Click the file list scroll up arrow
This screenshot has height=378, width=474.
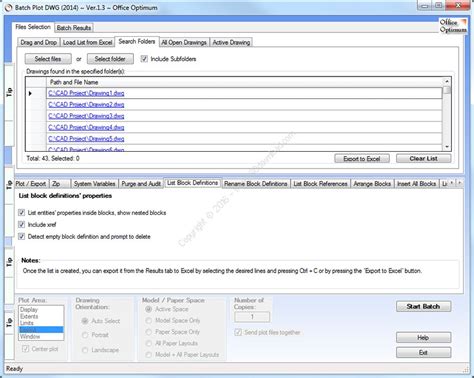pyautogui.click(x=447, y=81)
